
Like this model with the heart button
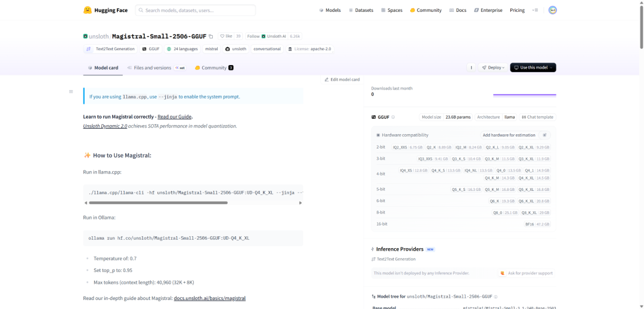[x=226, y=36]
